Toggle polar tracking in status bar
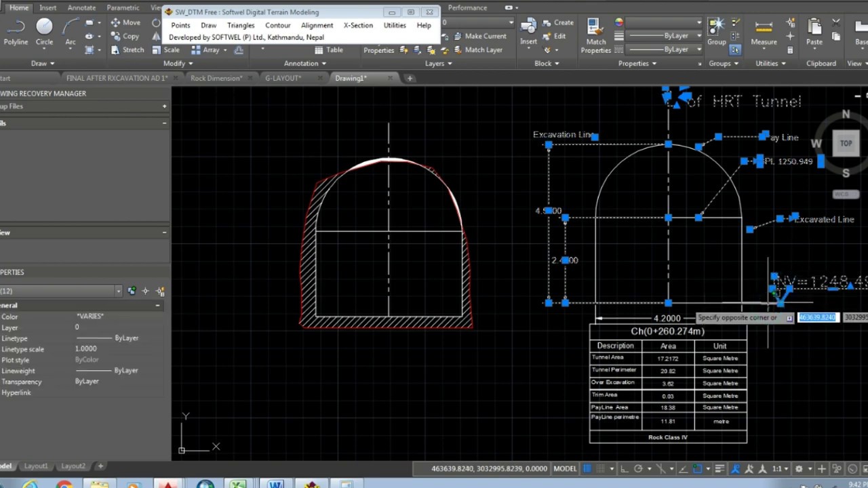The image size is (868, 488). (638, 468)
